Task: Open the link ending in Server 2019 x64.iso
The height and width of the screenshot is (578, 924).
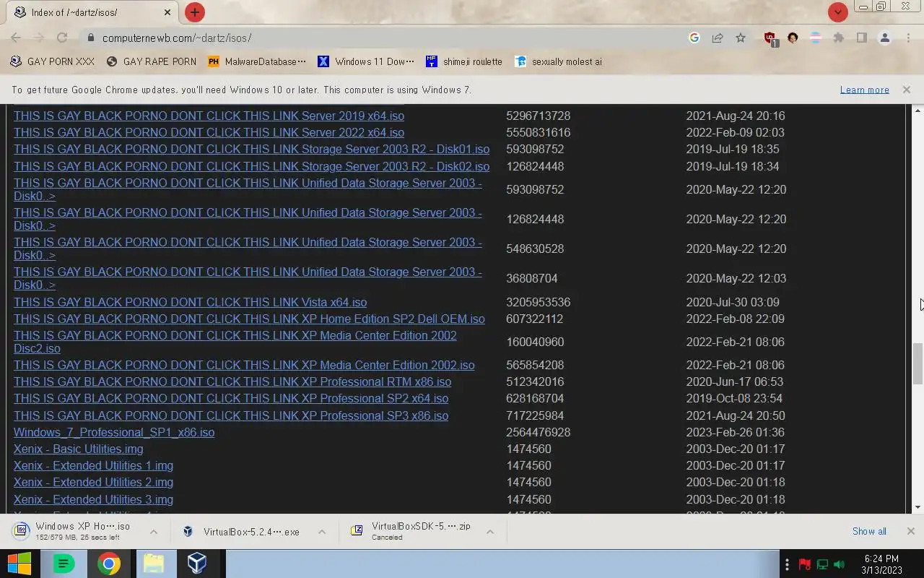Action: click(x=209, y=116)
